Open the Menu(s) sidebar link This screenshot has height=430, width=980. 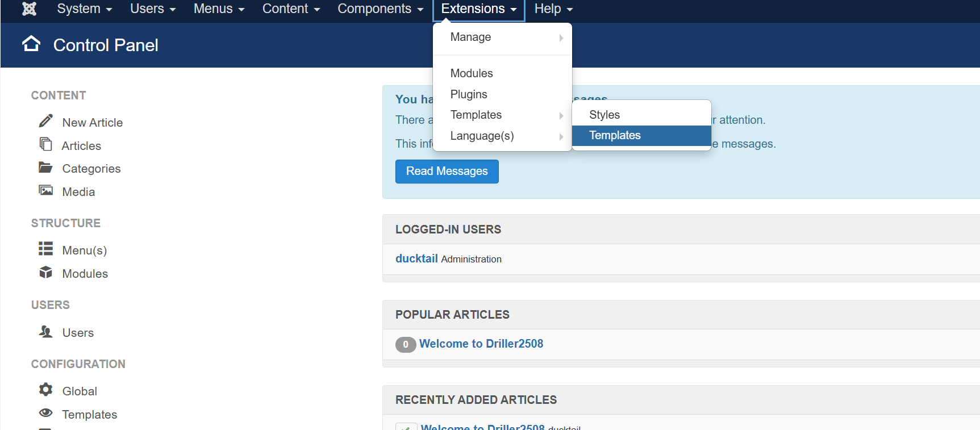pos(85,251)
